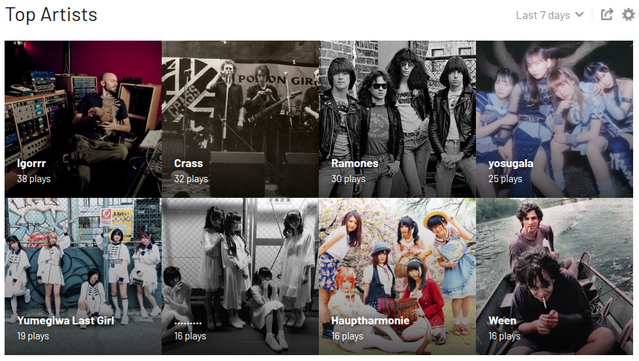This screenshot has width=639, height=361.
Task: Click the Top Artists heading
Action: pos(51,15)
